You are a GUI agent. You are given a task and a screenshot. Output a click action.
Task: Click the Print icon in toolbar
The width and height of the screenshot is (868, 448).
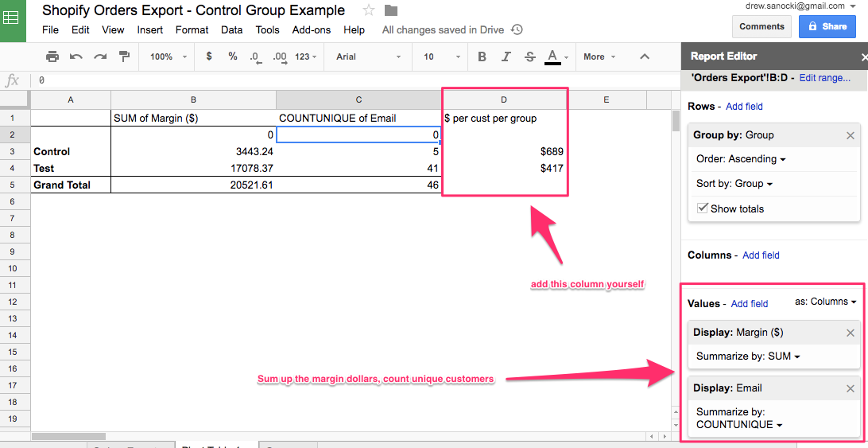pos(52,56)
